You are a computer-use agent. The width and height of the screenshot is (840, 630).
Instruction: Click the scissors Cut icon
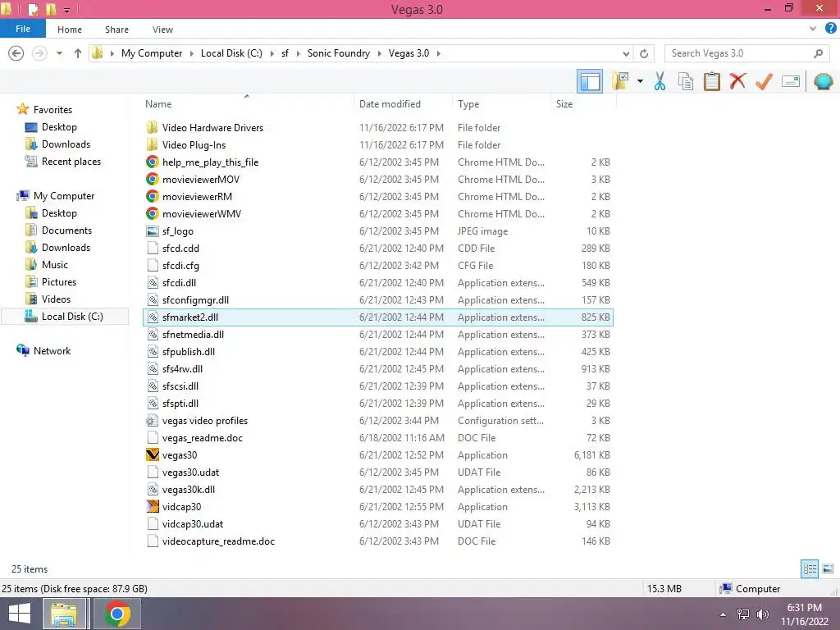click(660, 81)
